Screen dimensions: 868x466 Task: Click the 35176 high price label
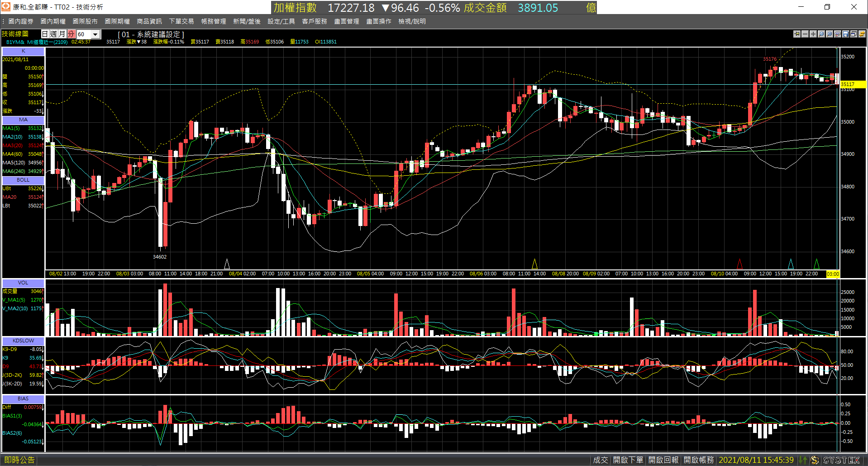(770, 59)
